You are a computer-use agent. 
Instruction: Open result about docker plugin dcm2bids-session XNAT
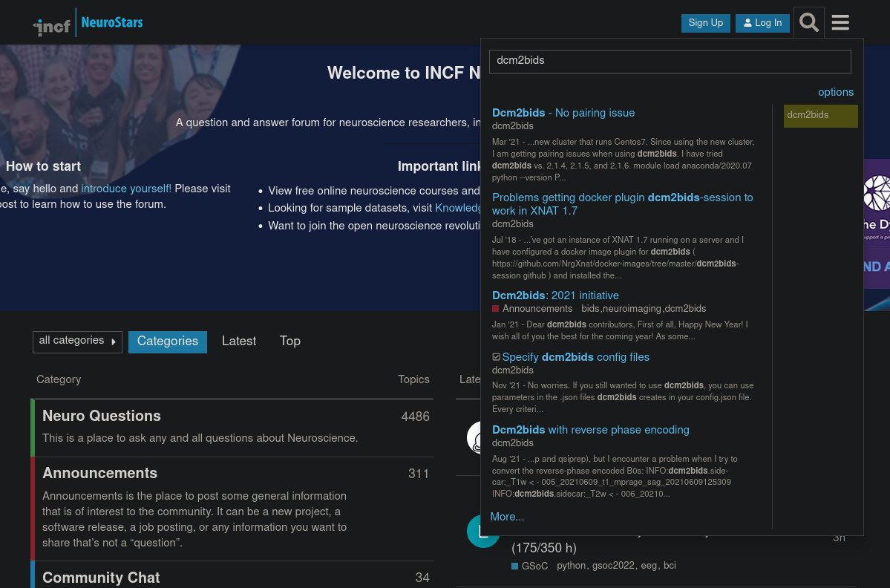(623, 203)
